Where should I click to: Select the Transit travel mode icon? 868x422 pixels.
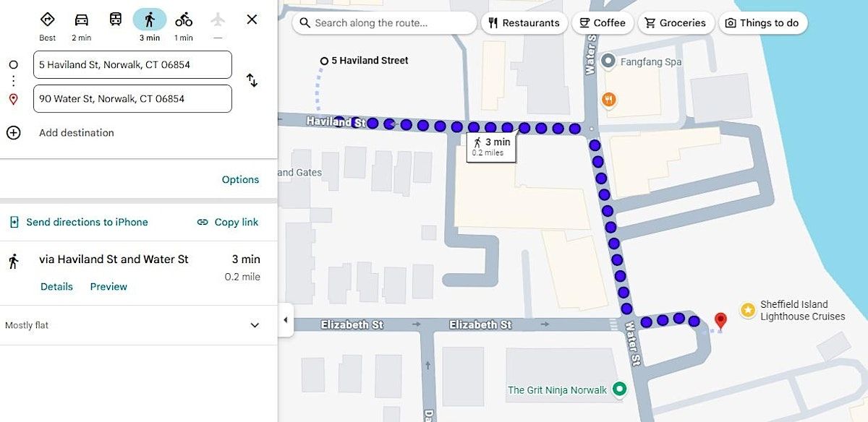[116, 20]
